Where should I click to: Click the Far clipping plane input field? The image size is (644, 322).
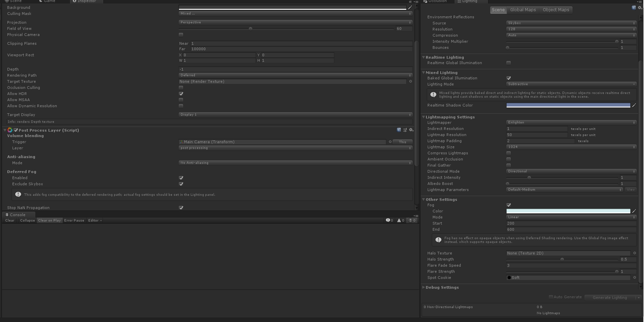point(238,49)
